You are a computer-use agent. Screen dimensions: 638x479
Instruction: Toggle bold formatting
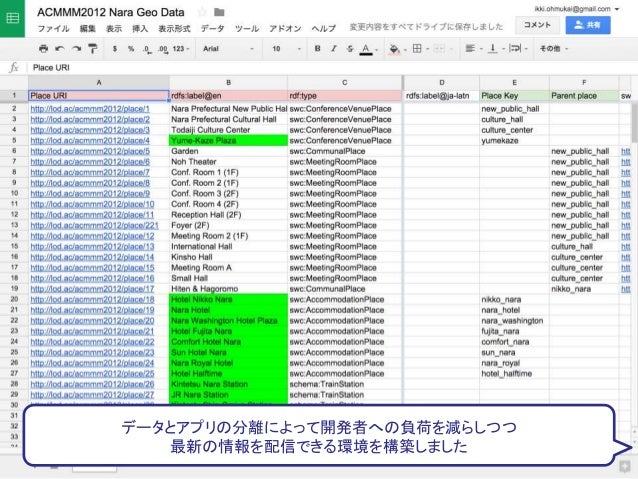click(x=317, y=47)
